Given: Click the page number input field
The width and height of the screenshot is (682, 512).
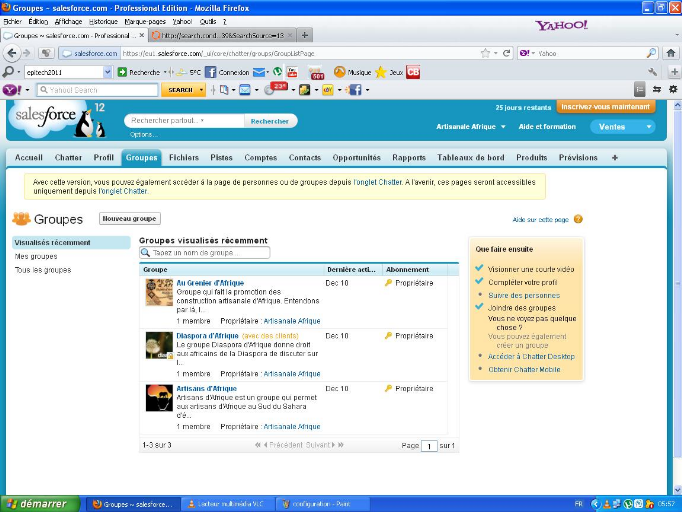Looking at the screenshot, I should click(429, 446).
